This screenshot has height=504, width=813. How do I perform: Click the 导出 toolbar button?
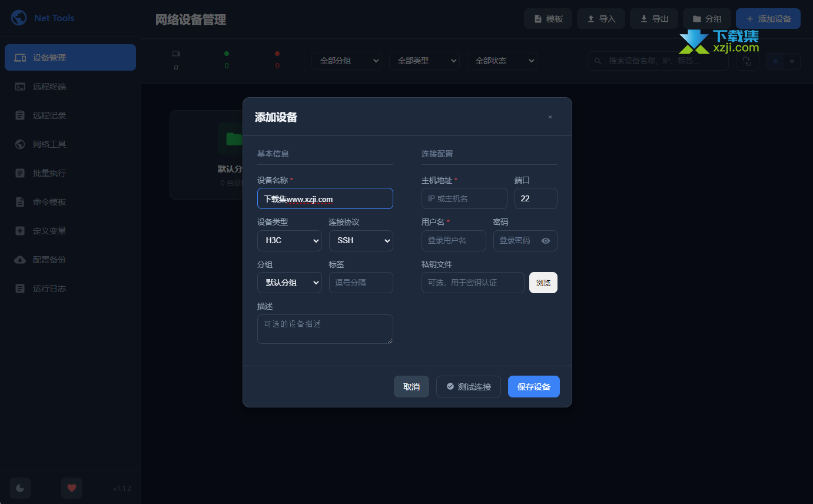point(653,19)
